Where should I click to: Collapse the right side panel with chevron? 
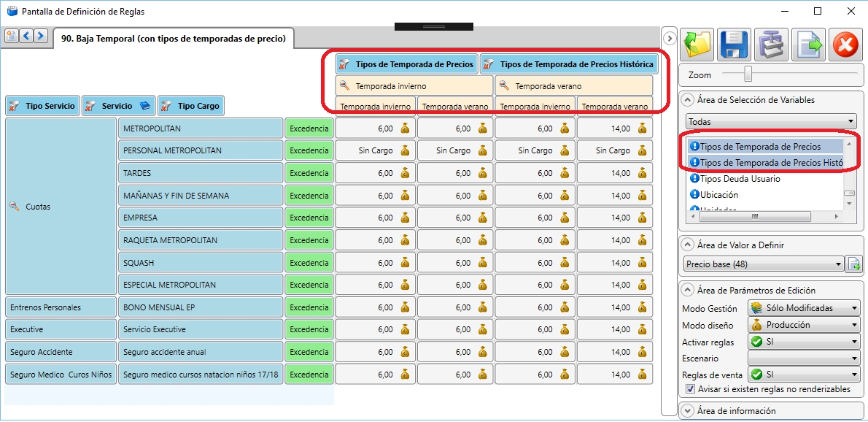[670, 38]
